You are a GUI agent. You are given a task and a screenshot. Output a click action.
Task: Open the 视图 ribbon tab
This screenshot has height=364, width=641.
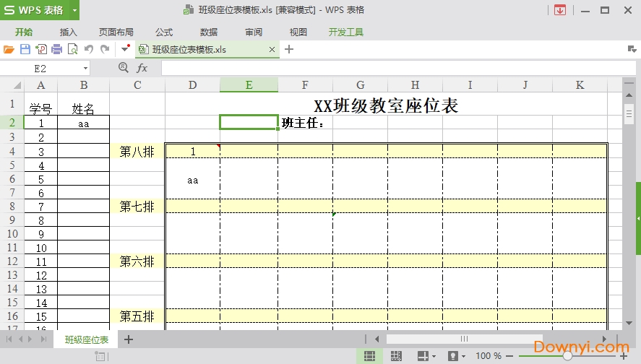(298, 32)
